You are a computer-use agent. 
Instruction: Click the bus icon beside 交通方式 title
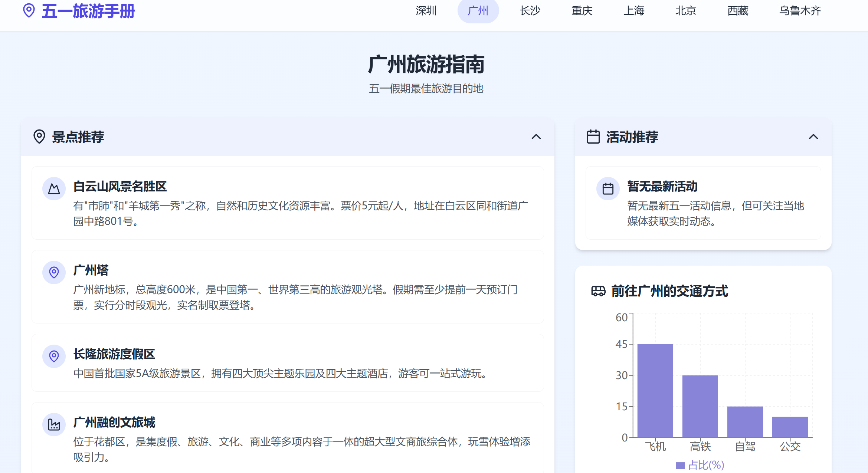pyautogui.click(x=598, y=291)
